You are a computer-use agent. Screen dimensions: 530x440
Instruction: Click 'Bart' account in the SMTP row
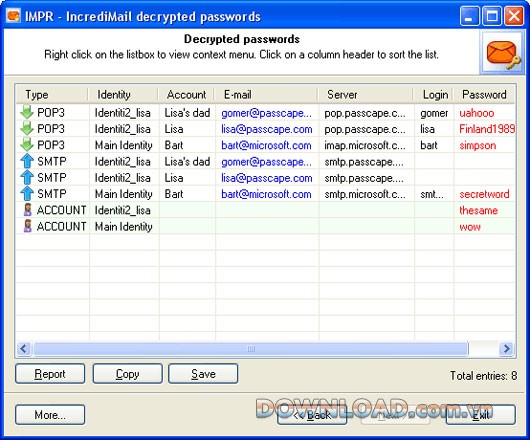(x=174, y=194)
